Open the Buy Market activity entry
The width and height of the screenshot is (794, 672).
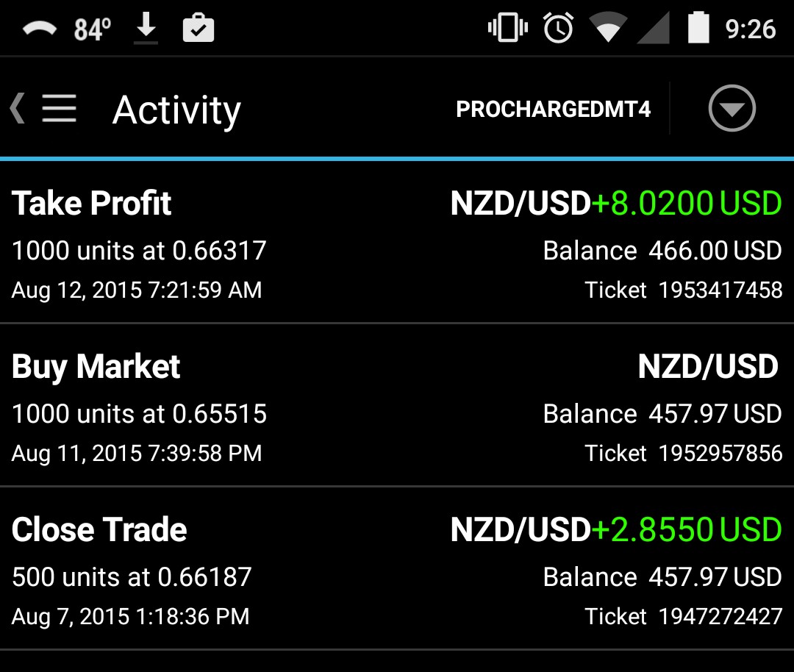coord(96,366)
